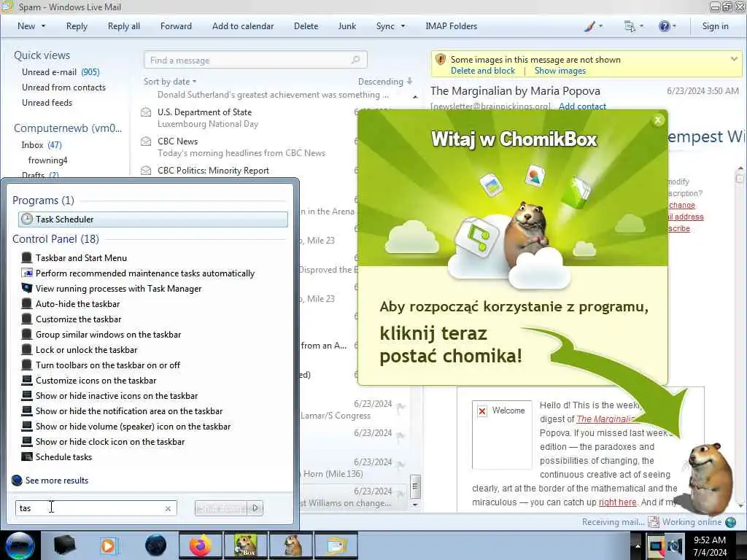Open Unread feeds quick view
Screen dimensions: 747x560
pyautogui.click(x=47, y=102)
